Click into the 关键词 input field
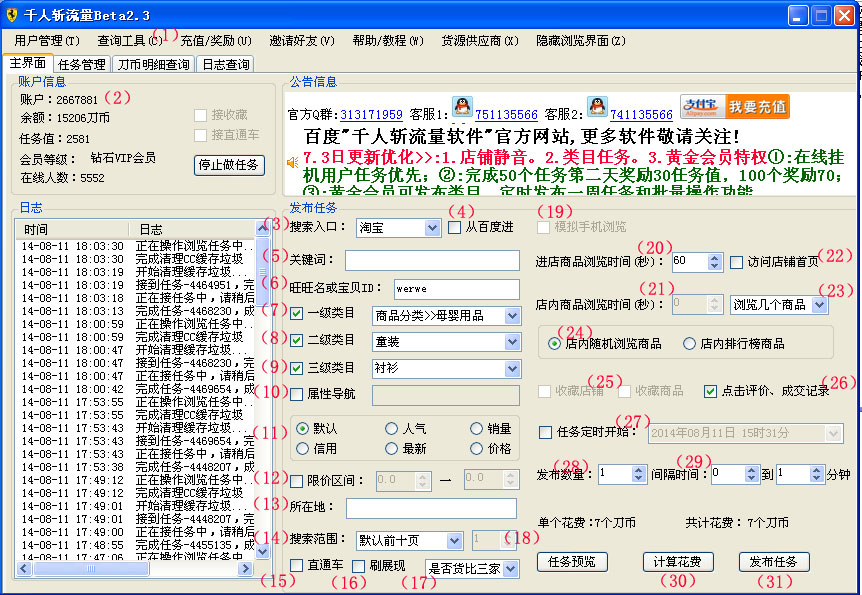 coord(432,260)
